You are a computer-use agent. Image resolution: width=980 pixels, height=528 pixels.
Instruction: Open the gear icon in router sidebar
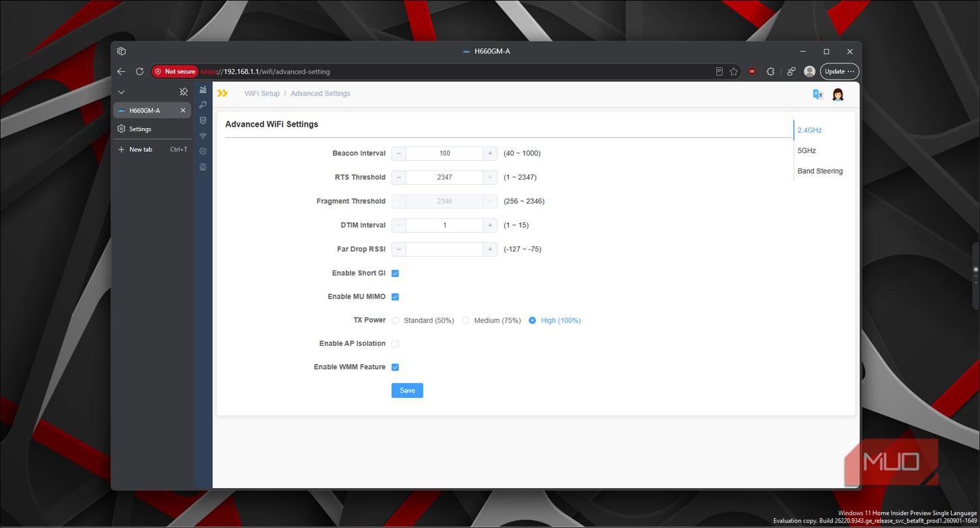203,151
